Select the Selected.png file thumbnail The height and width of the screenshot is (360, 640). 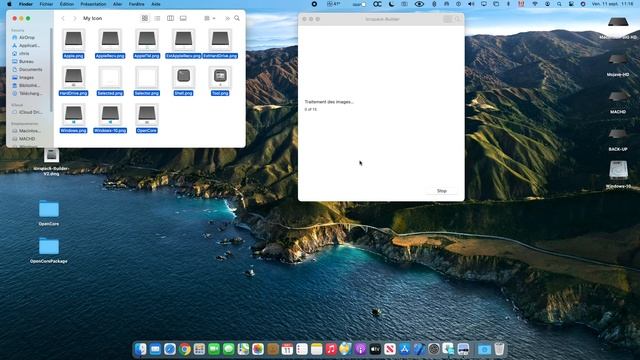[110, 77]
